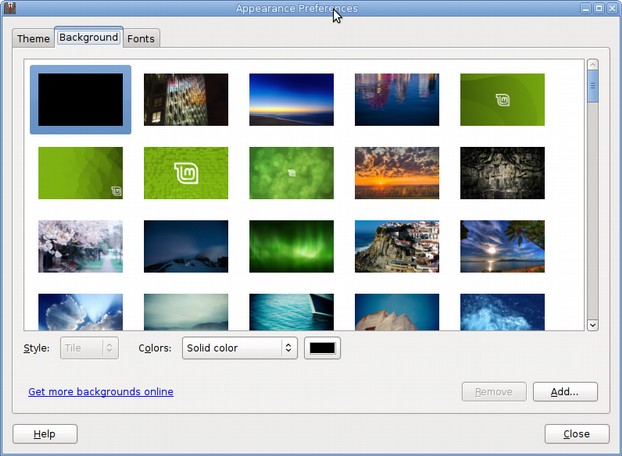Select the dark blue snowy mountain wallpaper

point(186,246)
